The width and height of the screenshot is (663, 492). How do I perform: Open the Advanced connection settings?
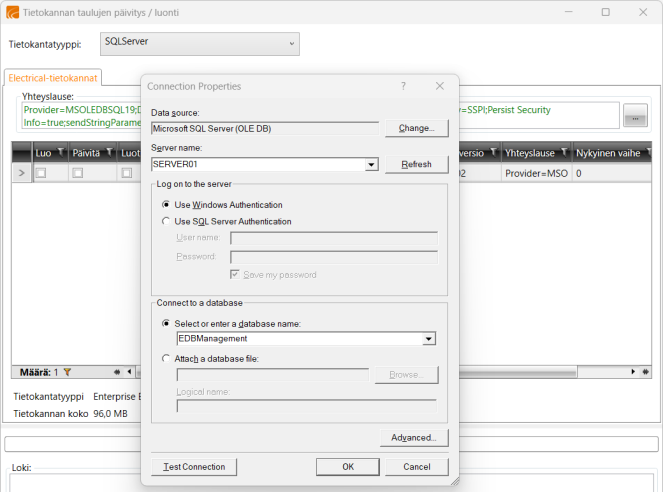[414, 437]
